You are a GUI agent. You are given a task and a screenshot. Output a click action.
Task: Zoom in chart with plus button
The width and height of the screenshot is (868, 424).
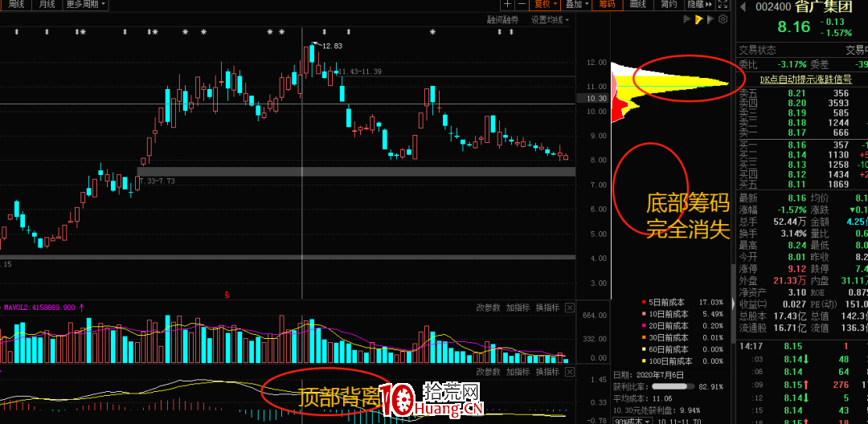[508, 5]
